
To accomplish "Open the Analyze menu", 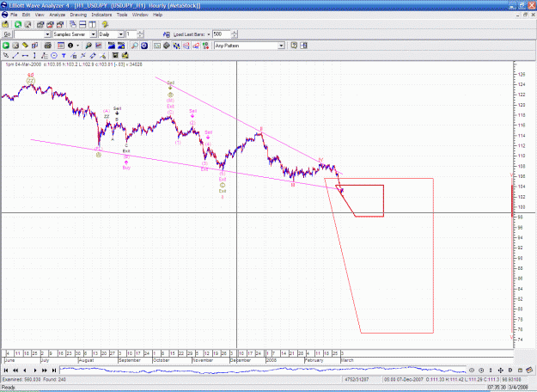I will pyautogui.click(x=58, y=15).
